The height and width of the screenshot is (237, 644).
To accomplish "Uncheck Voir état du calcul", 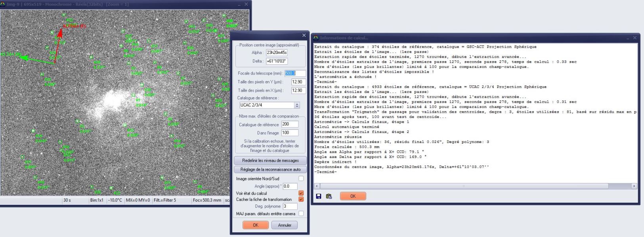I will click(301, 193).
